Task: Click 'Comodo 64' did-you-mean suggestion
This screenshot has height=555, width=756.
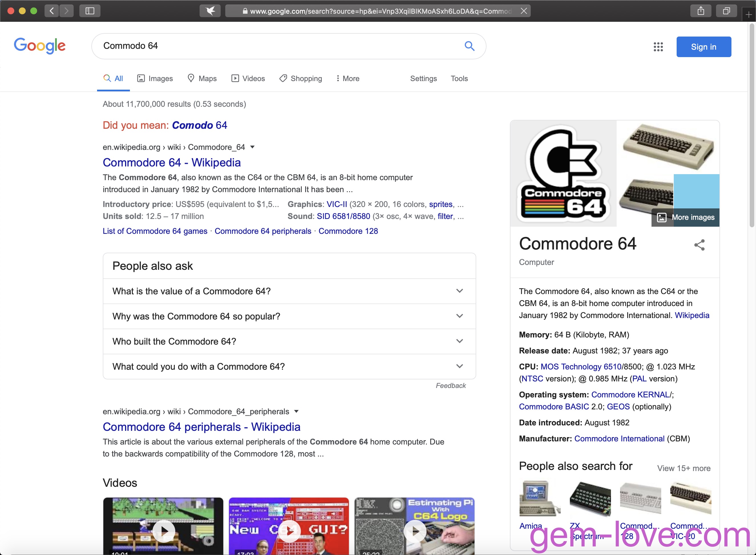Action: 200,125
